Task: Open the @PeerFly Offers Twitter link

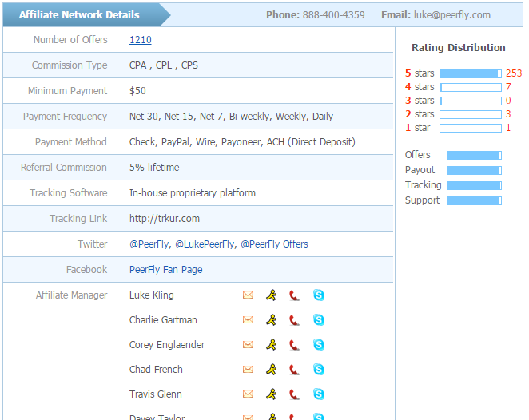Action: (x=274, y=244)
